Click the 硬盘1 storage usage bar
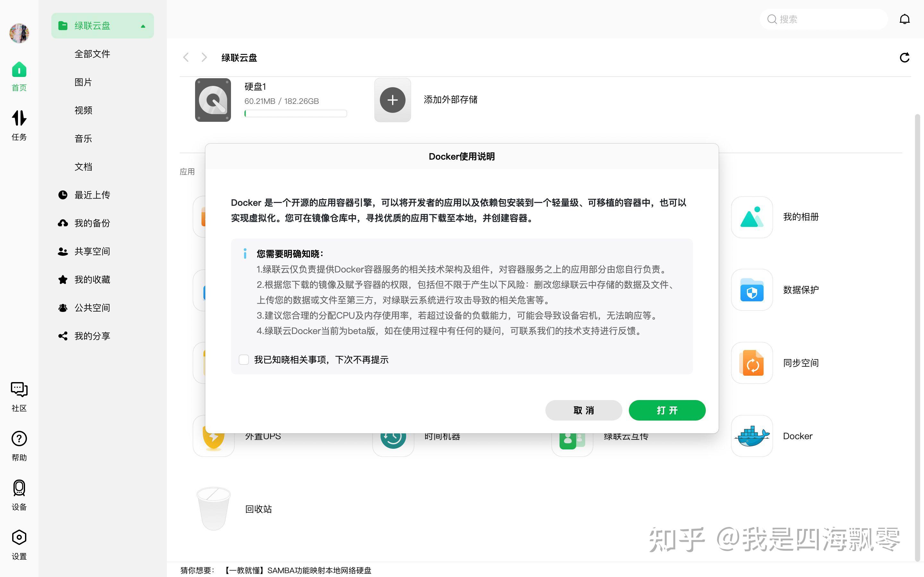 coord(295,113)
